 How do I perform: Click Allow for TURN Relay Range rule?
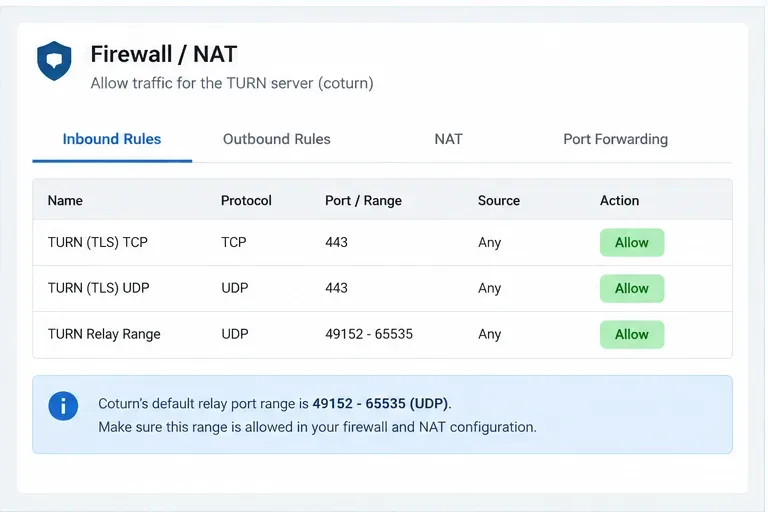[x=632, y=335]
